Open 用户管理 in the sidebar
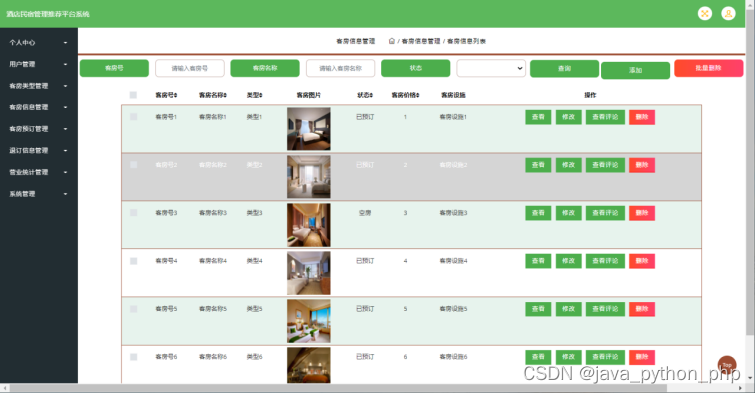 [22, 64]
